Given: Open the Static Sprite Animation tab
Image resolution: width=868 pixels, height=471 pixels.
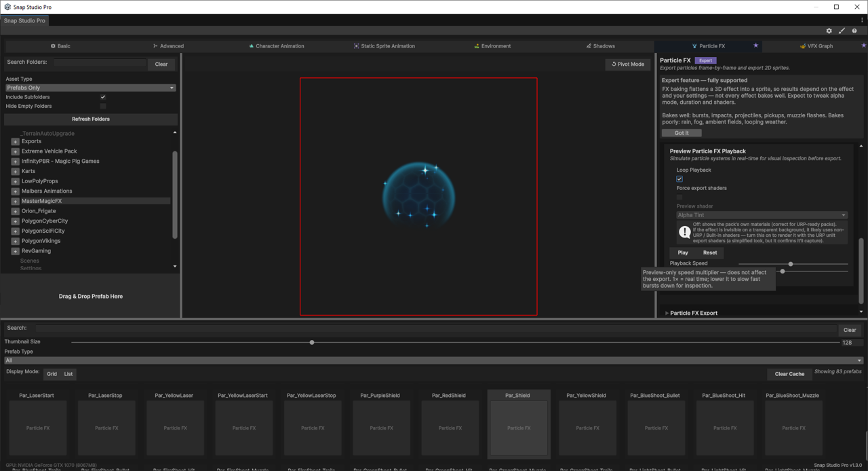Looking at the screenshot, I should (384, 46).
